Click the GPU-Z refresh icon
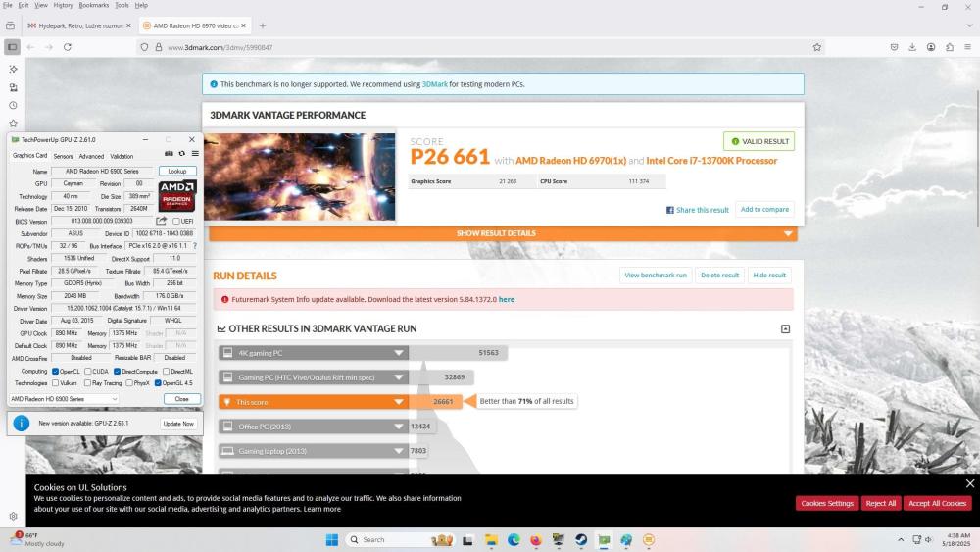Image resolution: width=980 pixels, height=552 pixels. point(182,154)
